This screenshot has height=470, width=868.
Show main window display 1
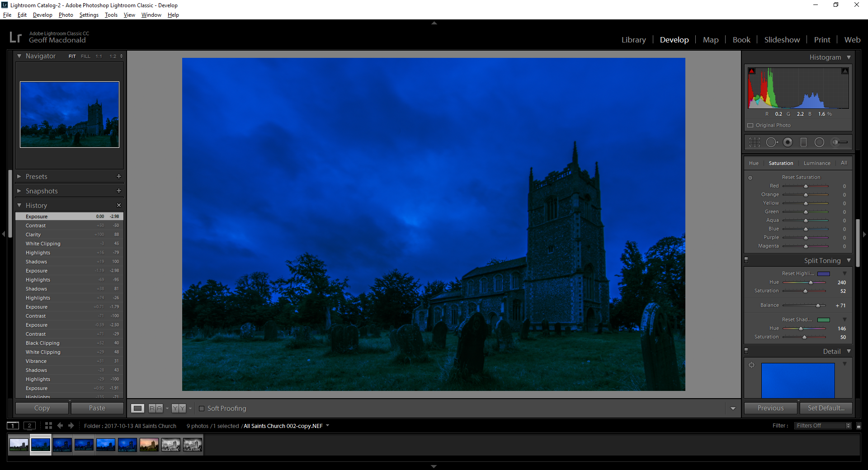click(13, 426)
